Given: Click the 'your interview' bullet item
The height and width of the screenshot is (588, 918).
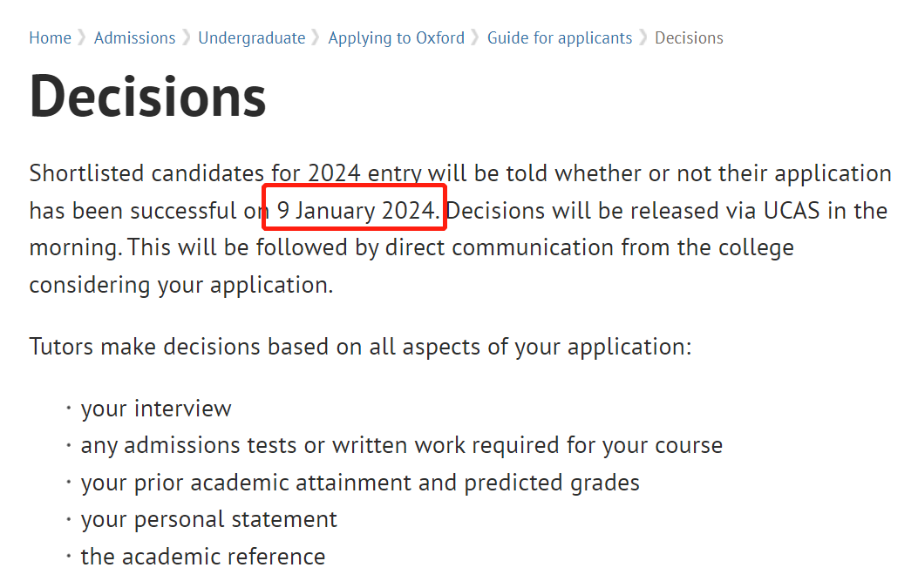Looking at the screenshot, I should 156,409.
